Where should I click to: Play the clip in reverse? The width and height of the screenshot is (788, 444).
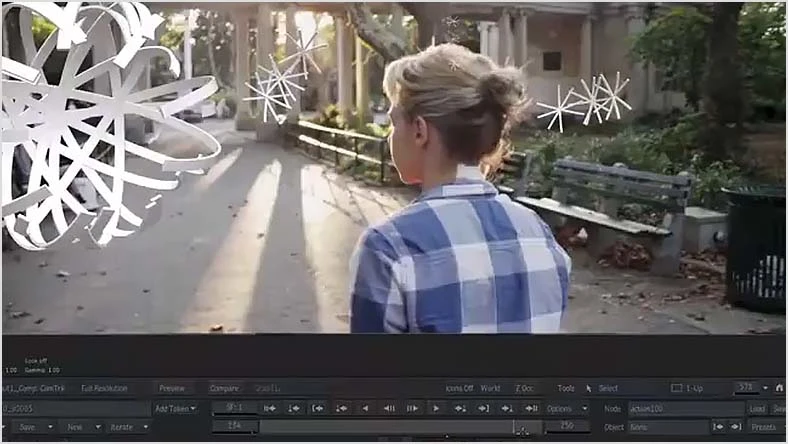366,409
